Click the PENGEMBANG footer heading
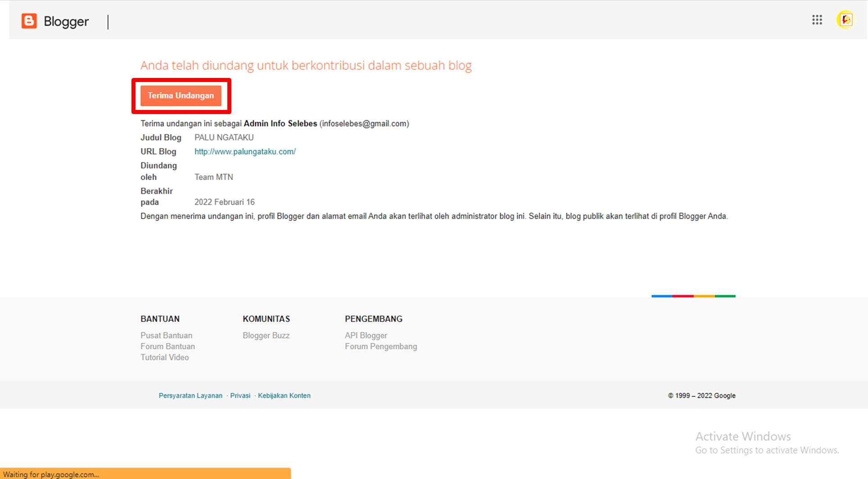The height and width of the screenshot is (479, 868). coord(374,319)
